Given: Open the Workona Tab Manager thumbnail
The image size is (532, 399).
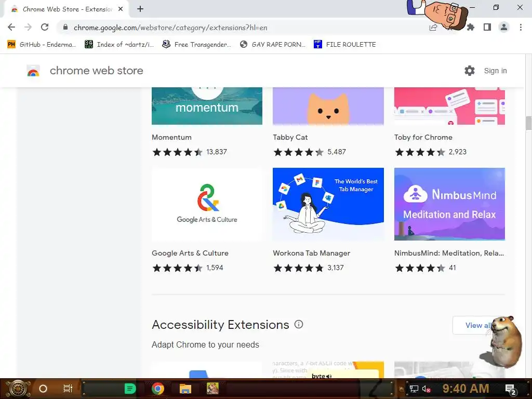Looking at the screenshot, I should pyautogui.click(x=328, y=204).
